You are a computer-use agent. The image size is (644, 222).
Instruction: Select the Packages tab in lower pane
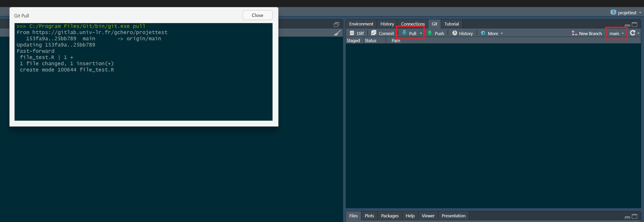click(389, 216)
